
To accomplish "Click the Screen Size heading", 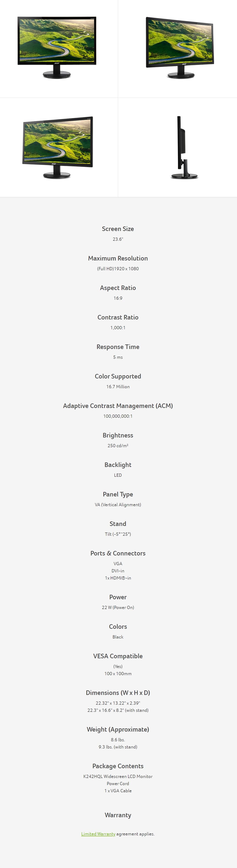I will [x=118, y=229].
